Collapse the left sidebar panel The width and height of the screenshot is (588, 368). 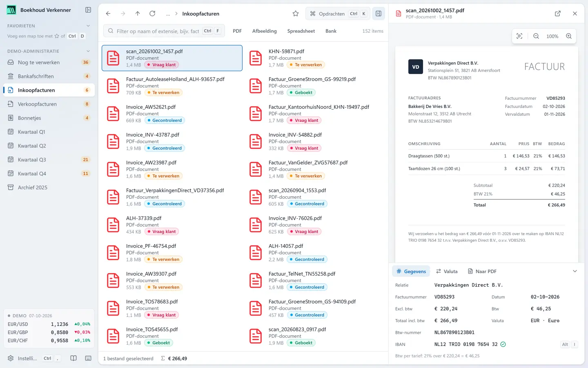(x=88, y=10)
